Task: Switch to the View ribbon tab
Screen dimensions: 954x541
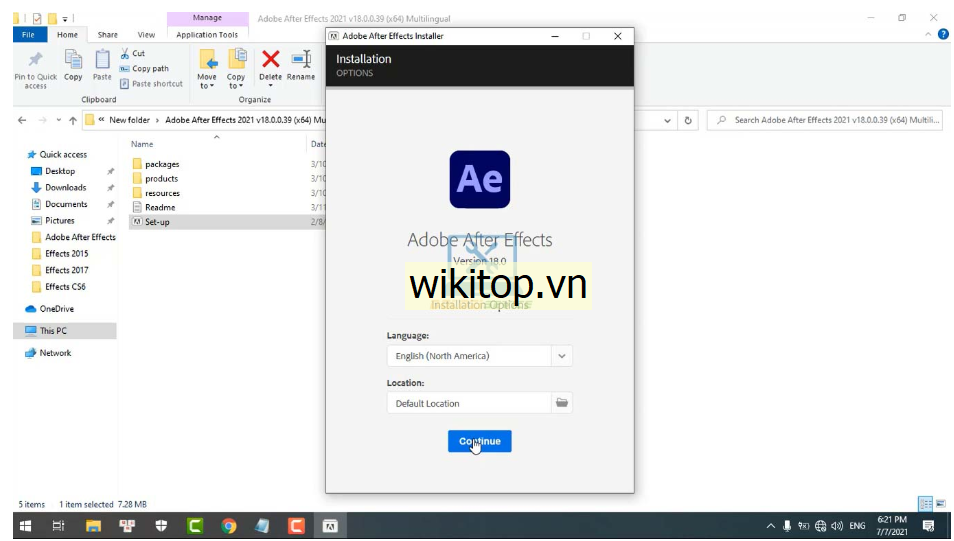Action: pyautogui.click(x=146, y=35)
